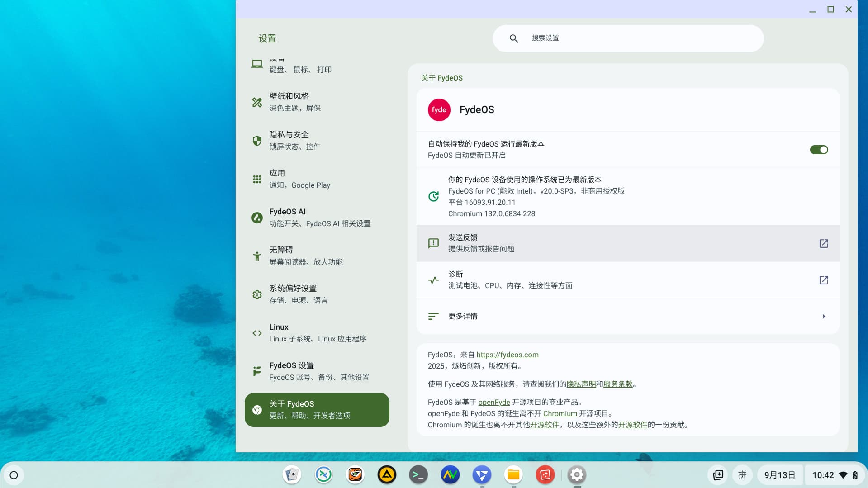Launch the blue wave-logo app on shelf
The height and width of the screenshot is (488, 868).
[x=450, y=475]
